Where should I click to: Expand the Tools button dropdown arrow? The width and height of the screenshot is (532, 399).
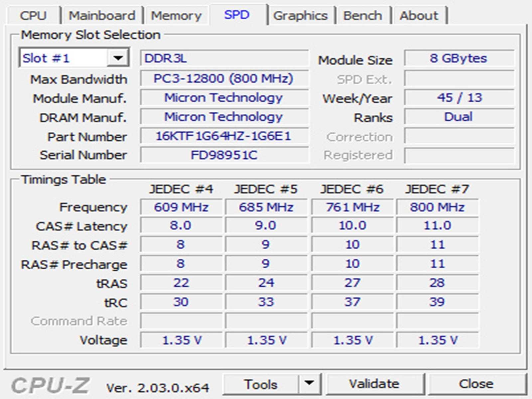(310, 384)
